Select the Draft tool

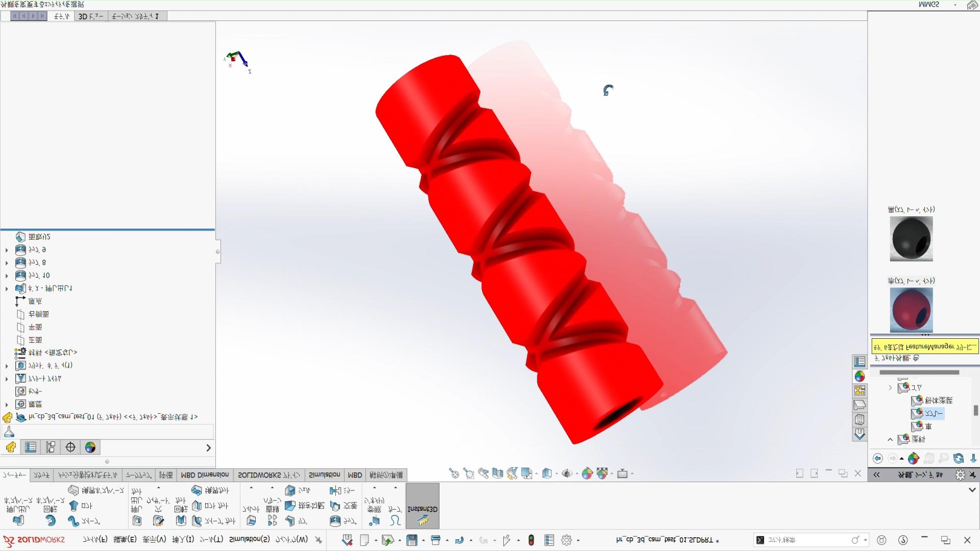click(x=304, y=506)
